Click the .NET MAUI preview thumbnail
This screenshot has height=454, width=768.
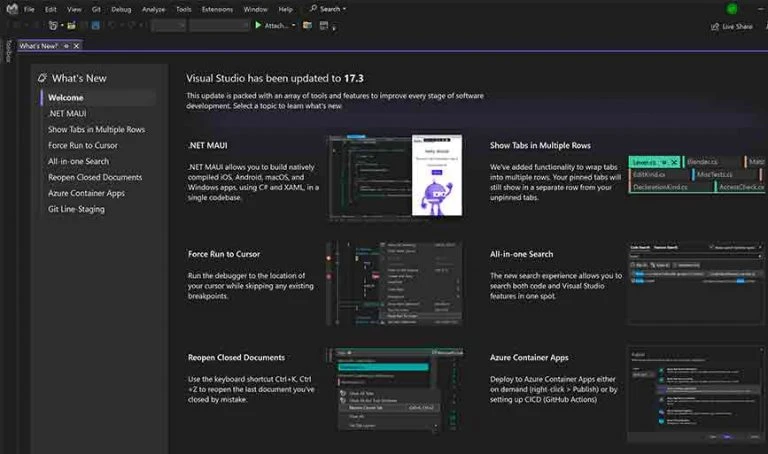click(394, 178)
